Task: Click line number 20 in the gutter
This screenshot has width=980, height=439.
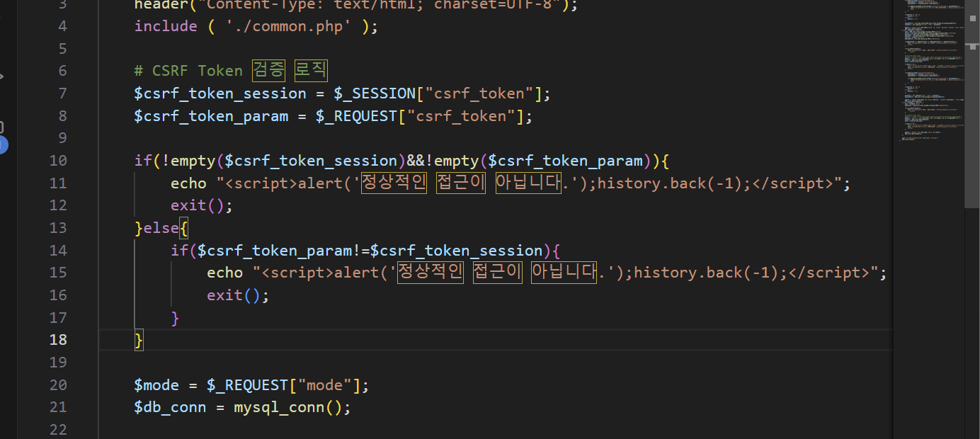Action: click(58, 385)
